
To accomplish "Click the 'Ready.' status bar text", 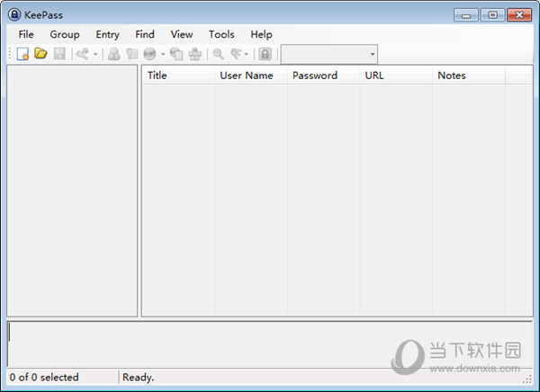I will [138, 378].
